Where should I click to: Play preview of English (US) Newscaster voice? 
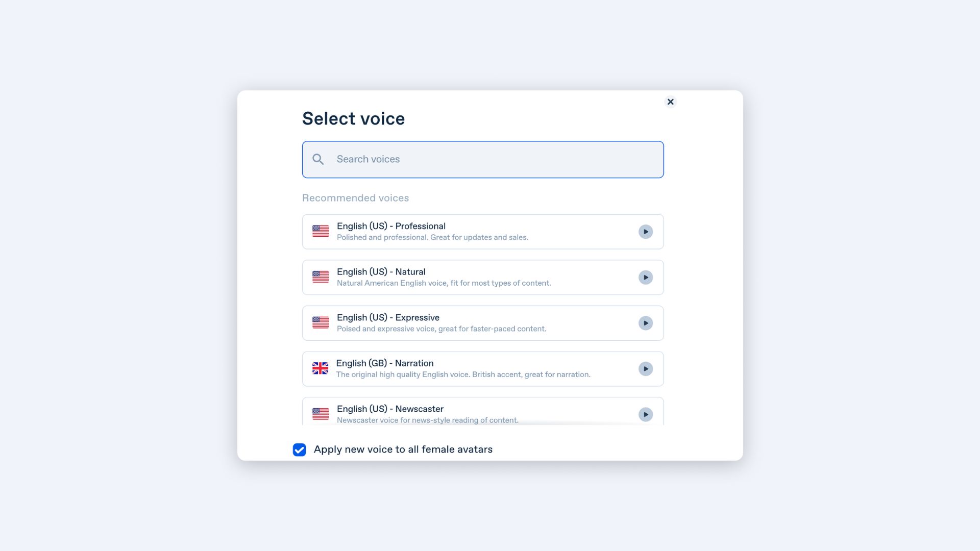646,414
